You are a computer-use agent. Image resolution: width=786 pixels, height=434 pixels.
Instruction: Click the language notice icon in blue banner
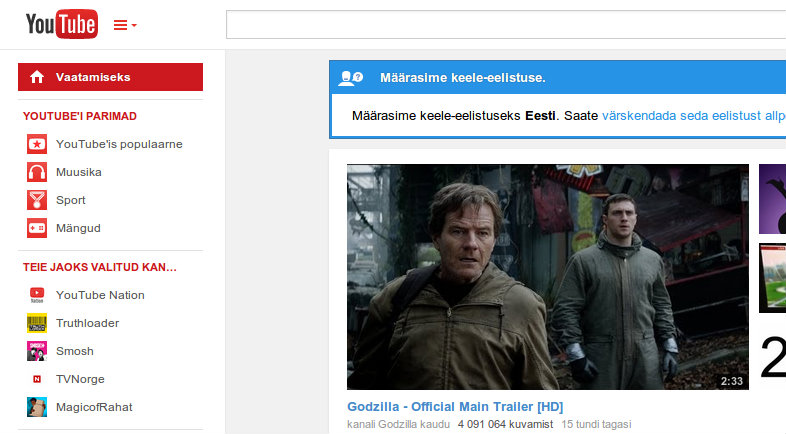pyautogui.click(x=350, y=78)
